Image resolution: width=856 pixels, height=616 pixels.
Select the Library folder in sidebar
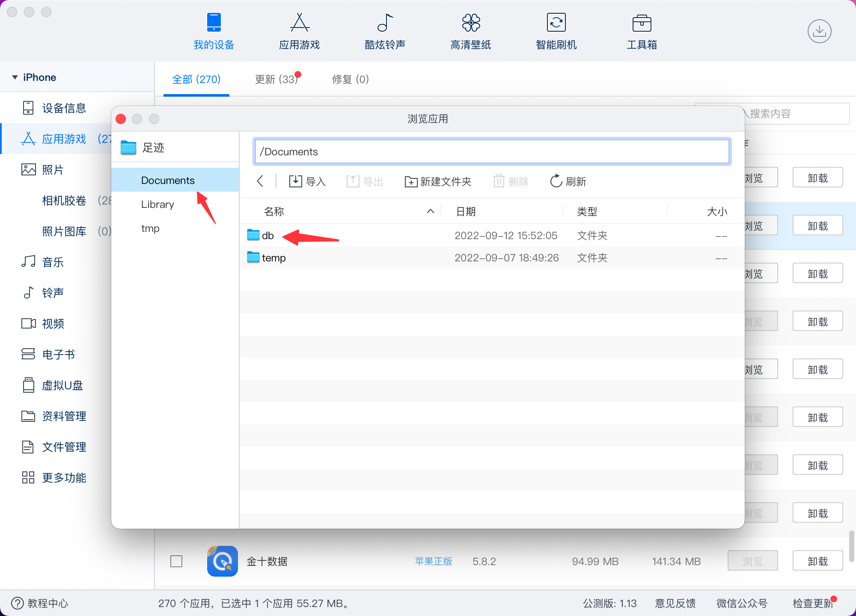point(158,204)
